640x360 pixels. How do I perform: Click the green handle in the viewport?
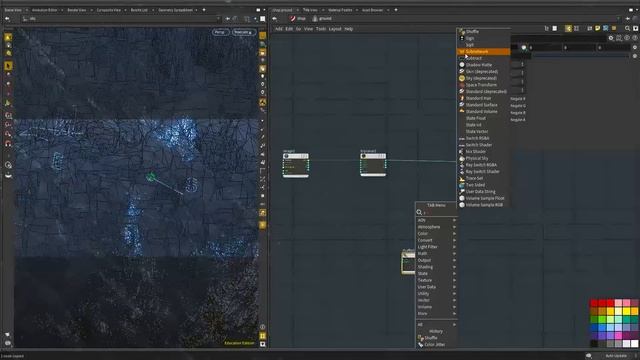click(151, 177)
